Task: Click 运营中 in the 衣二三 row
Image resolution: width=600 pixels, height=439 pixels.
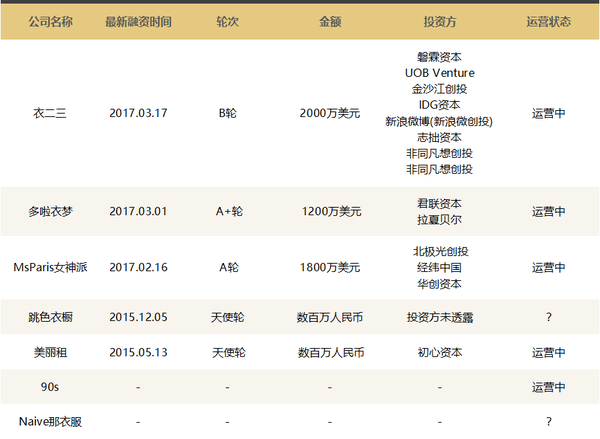Action: tap(548, 113)
